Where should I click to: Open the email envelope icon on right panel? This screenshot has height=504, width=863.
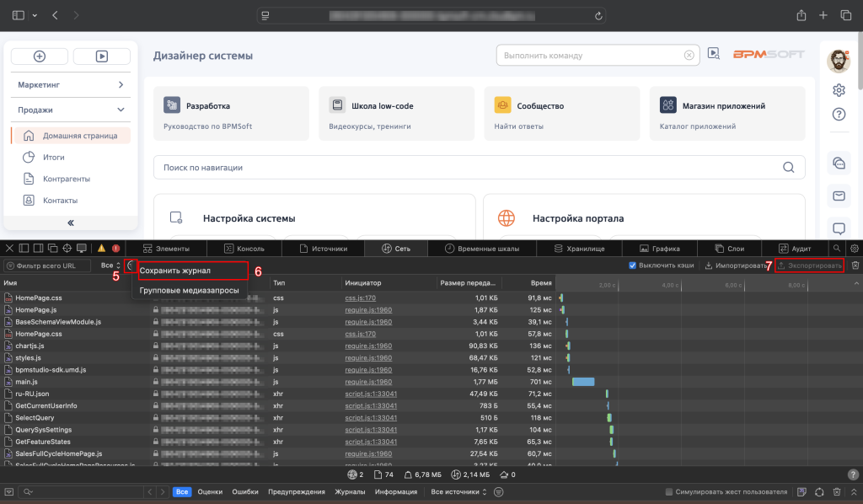(x=839, y=196)
